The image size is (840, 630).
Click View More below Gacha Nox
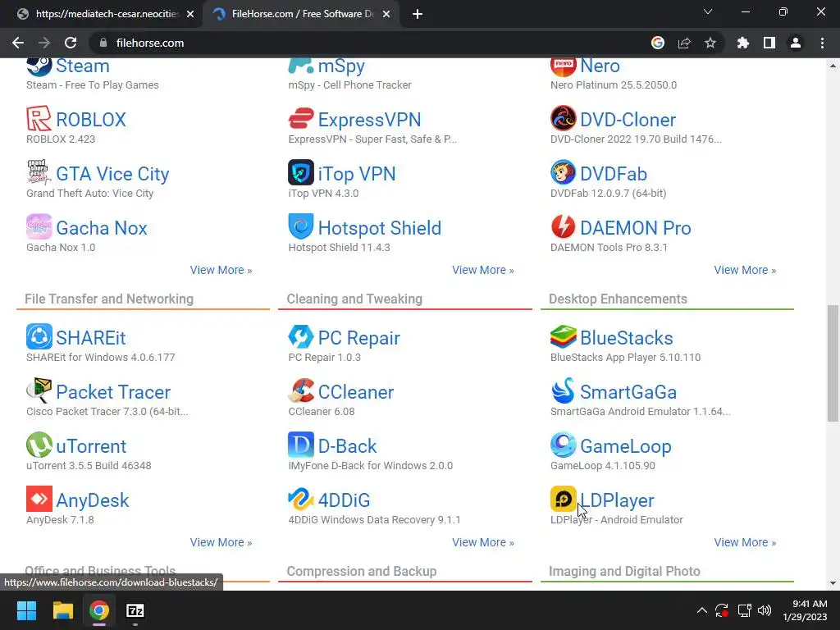(x=221, y=270)
